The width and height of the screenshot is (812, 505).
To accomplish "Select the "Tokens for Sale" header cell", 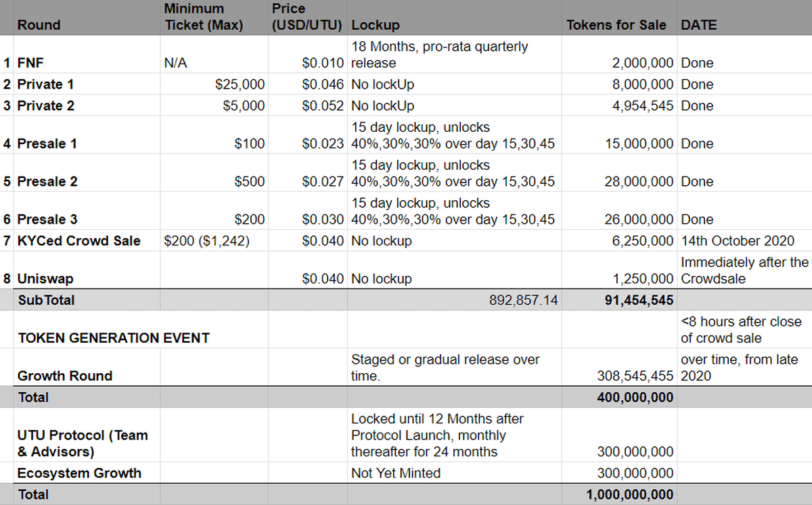I will click(618, 25).
